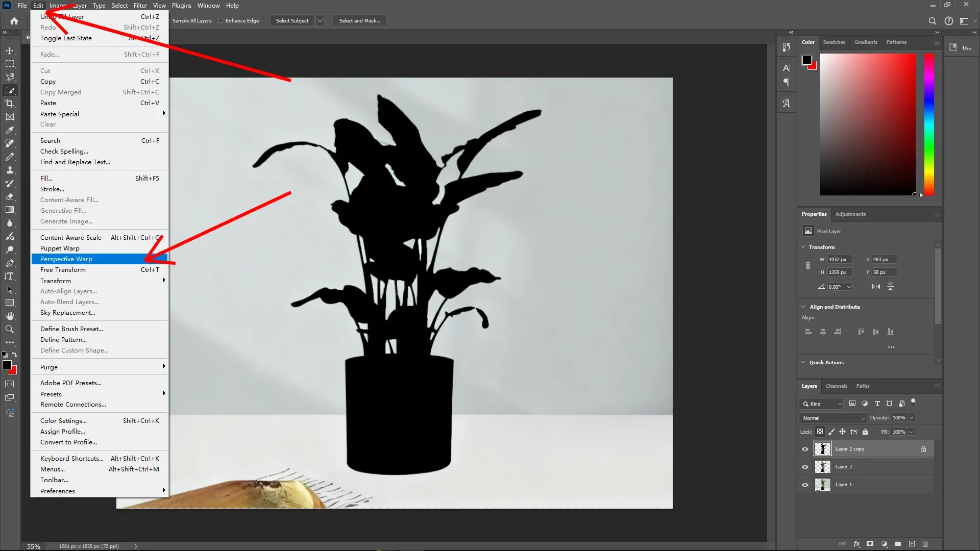The height and width of the screenshot is (551, 980).
Task: Click the foreground color swatch
Action: [8, 365]
